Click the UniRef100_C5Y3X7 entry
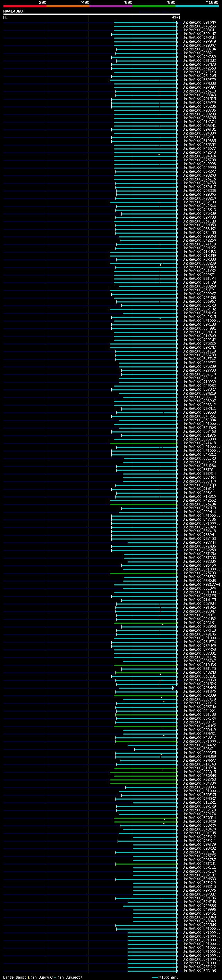 tap(199, 390)
